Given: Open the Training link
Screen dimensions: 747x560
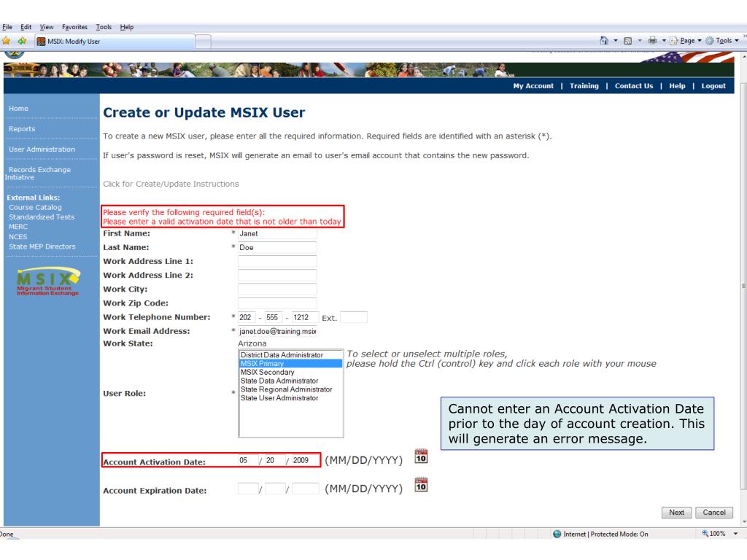Looking at the screenshot, I should coord(584,86).
